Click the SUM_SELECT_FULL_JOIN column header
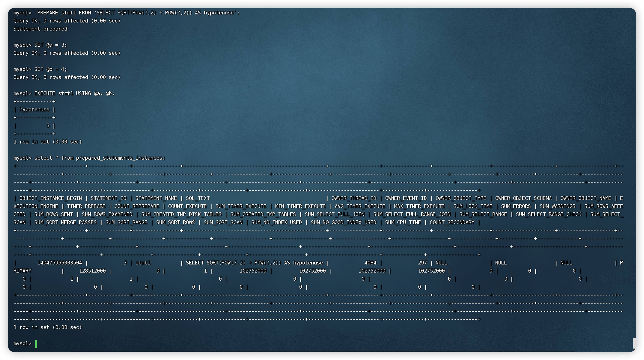The width and height of the screenshot is (644, 360). (335, 214)
